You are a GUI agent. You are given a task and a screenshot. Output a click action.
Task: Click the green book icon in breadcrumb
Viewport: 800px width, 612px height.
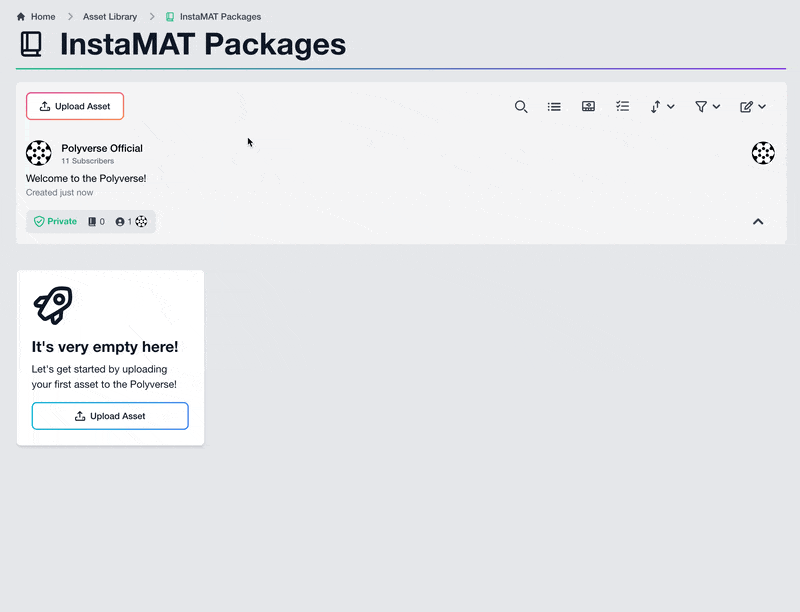(x=170, y=17)
